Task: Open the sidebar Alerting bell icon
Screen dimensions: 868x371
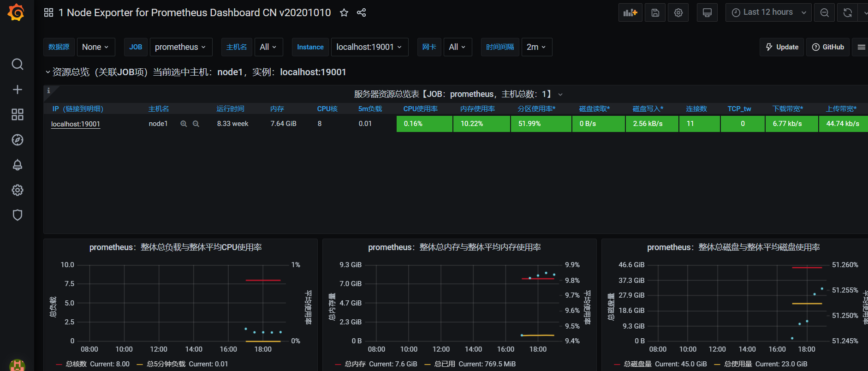Action: tap(17, 165)
